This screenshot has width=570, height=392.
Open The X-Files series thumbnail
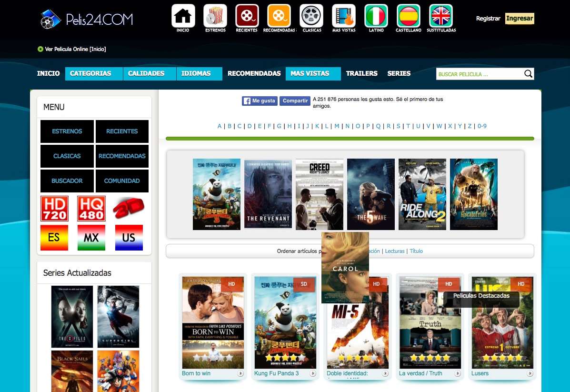[72, 317]
